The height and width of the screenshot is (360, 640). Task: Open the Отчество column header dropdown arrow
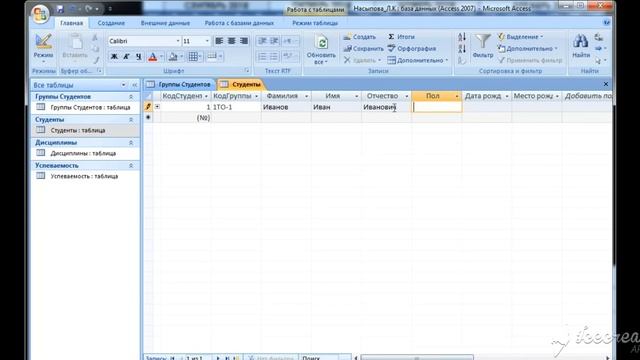[407, 96]
